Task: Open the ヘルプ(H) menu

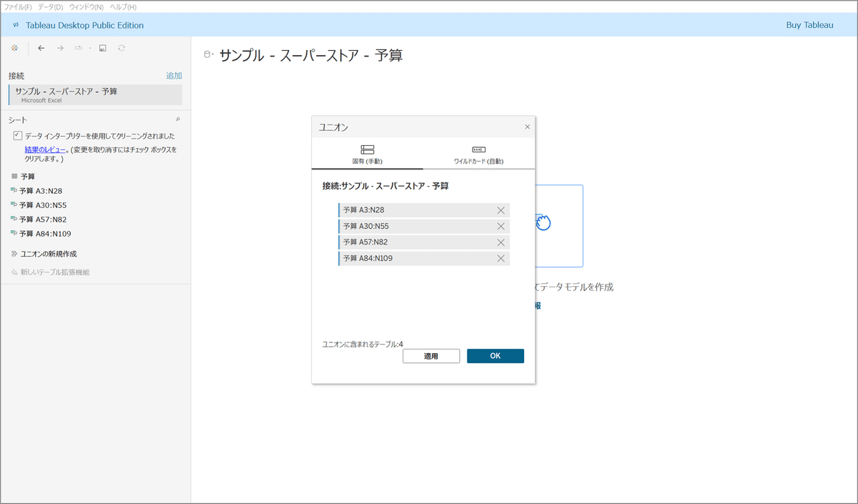Action: pos(122,6)
